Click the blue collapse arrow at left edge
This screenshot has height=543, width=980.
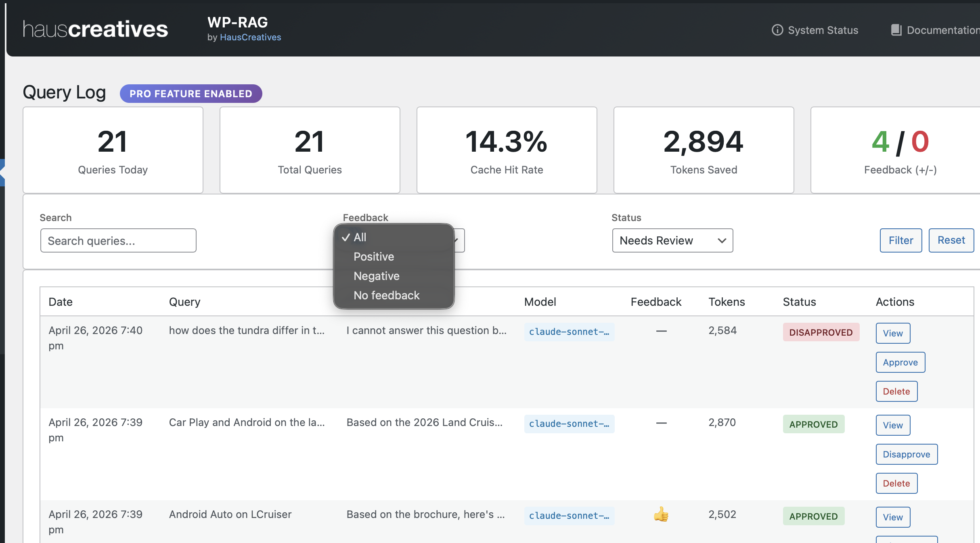[x=2, y=173]
